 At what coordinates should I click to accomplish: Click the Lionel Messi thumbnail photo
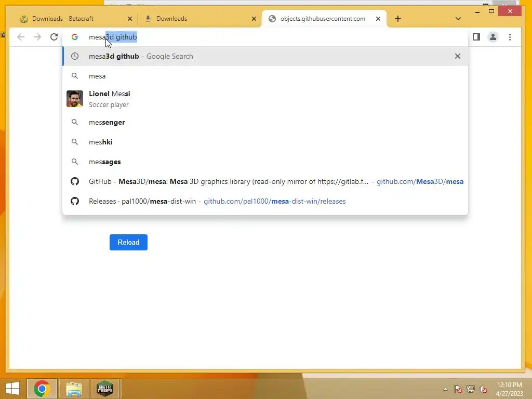tap(75, 99)
